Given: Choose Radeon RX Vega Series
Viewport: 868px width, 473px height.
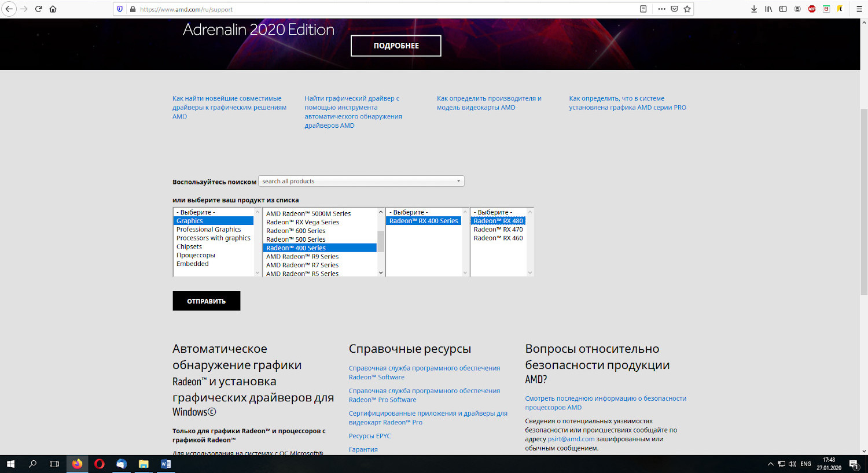Looking at the screenshot, I should click(x=320, y=222).
